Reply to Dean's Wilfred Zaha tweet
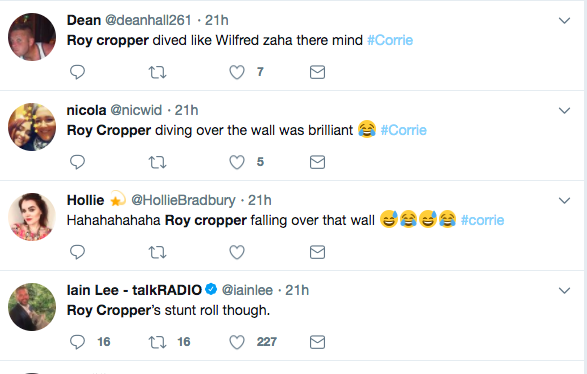The image size is (587, 374). (77, 72)
